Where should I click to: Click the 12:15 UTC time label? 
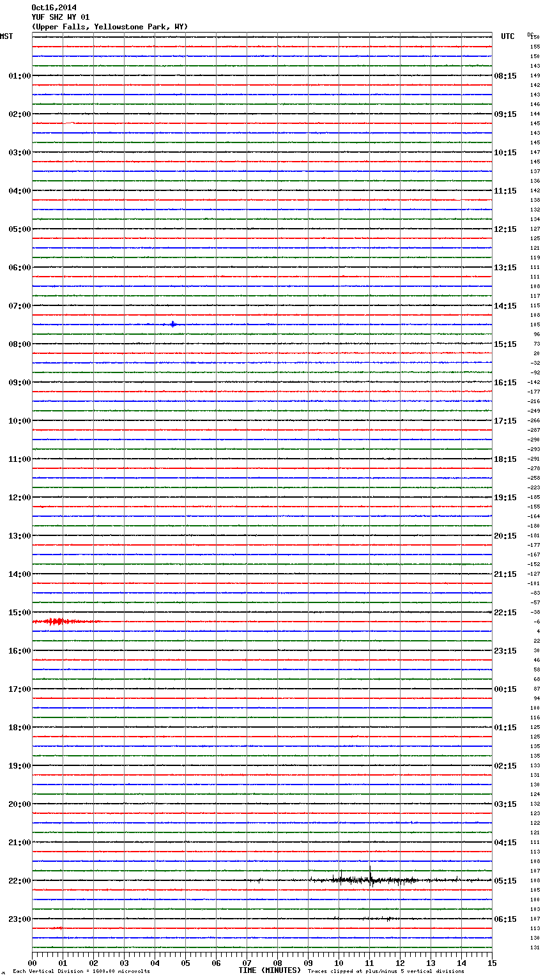pyautogui.click(x=505, y=229)
